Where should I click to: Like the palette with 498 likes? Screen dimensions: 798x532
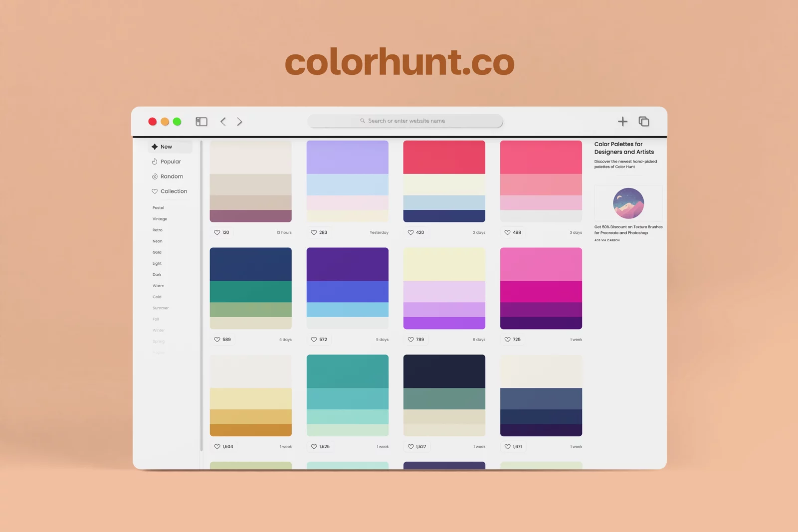click(512, 232)
